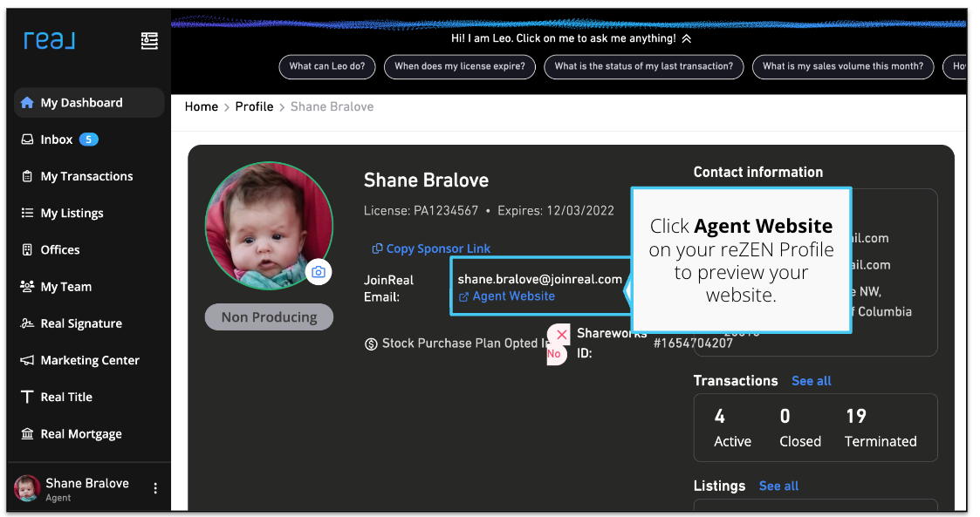This screenshot has width=980, height=517.
Task: Click the Real logo
Action: (49, 40)
